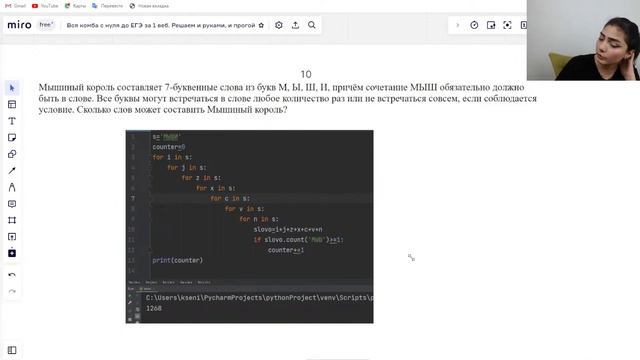Select the Comment tool
The height and width of the screenshot is (360, 640).
pos(12,204)
